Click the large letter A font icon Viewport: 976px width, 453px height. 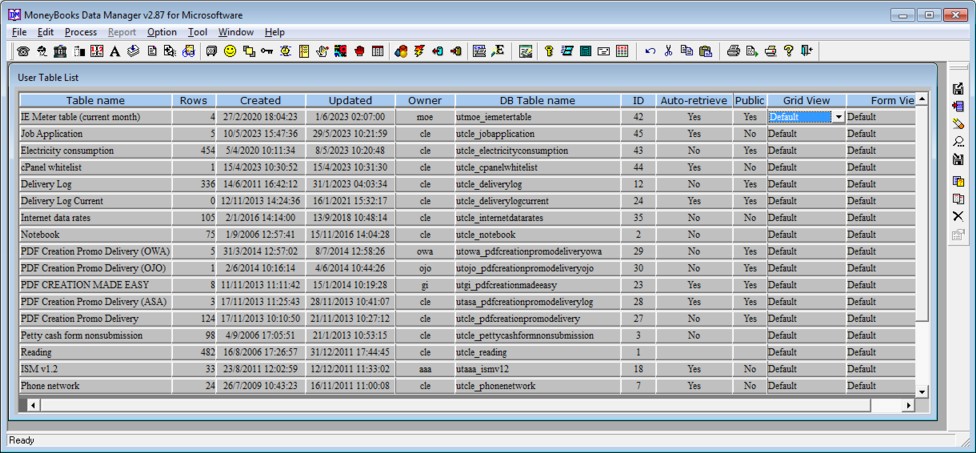[115, 51]
